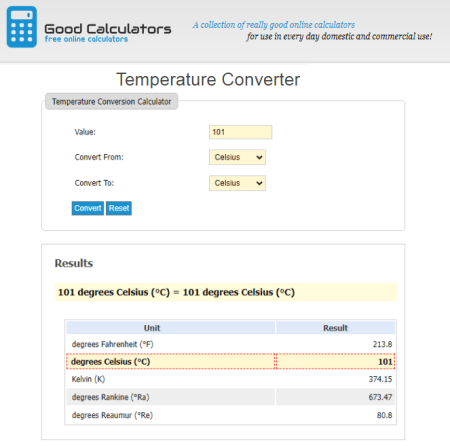
Task: Click the Convert button
Action: [88, 208]
